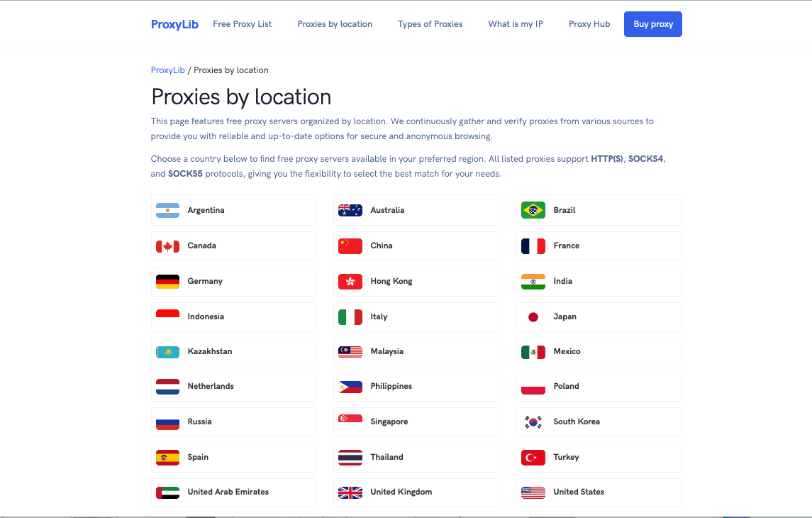Select the Singapore country name

[x=389, y=421]
